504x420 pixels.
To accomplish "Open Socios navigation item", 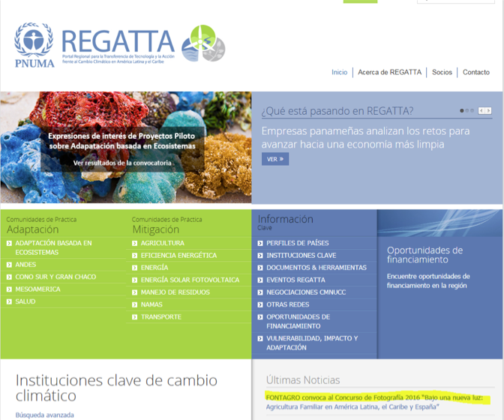I will pos(442,72).
